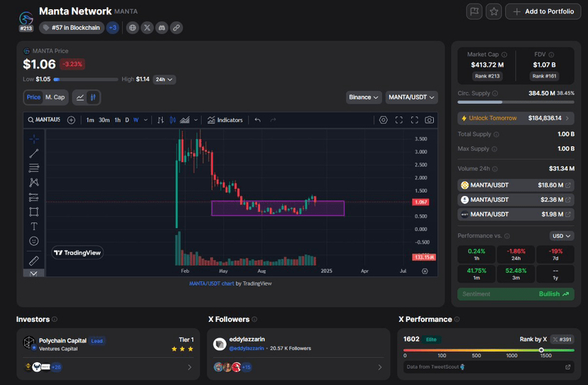Switch to M. Cap view
The height and width of the screenshot is (385, 588).
55,97
